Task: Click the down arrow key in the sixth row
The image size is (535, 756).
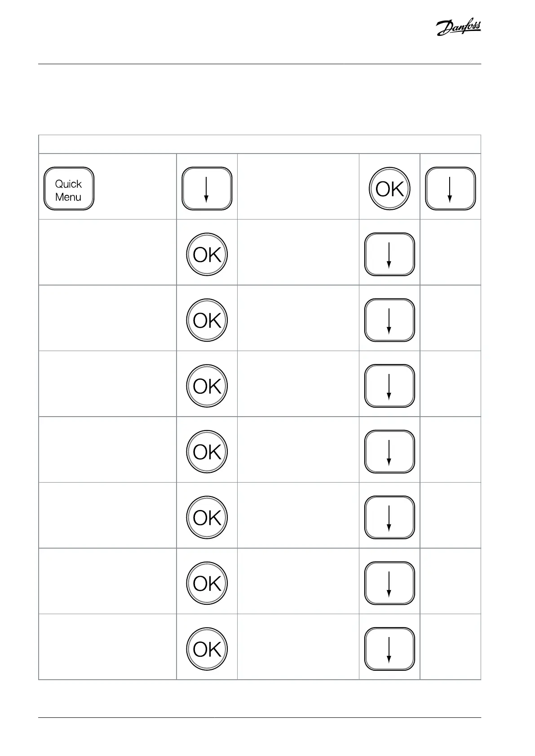Action: [x=389, y=518]
